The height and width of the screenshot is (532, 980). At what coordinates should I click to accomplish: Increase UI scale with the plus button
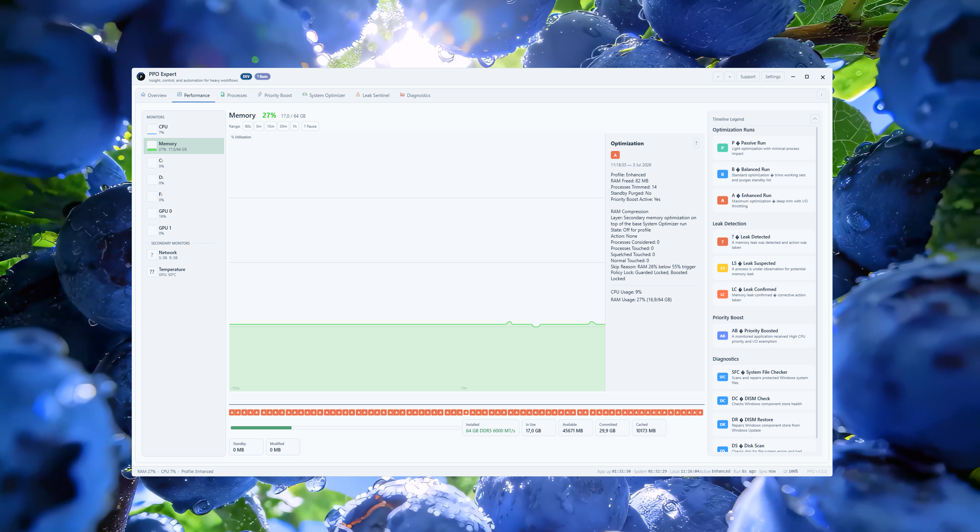click(730, 77)
